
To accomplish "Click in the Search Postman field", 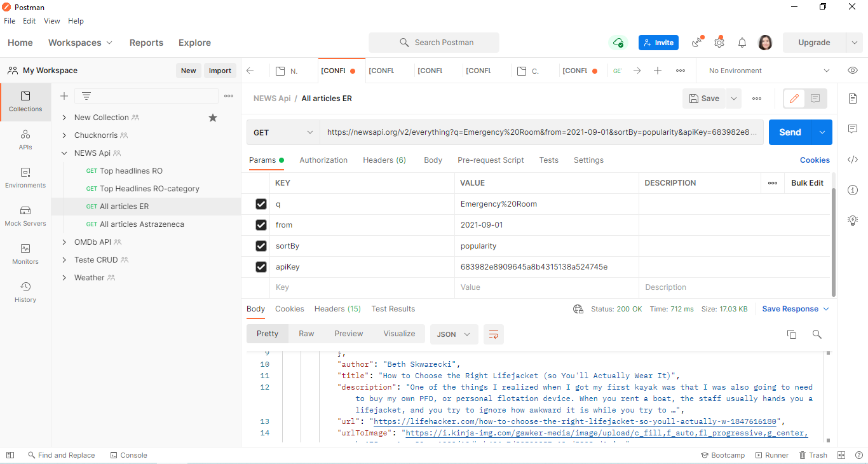I will [434, 43].
